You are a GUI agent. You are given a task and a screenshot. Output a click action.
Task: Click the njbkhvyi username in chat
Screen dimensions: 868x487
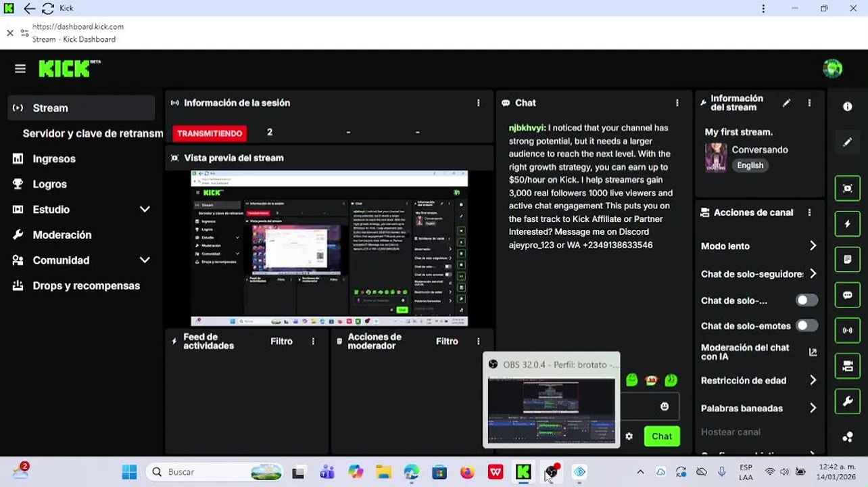click(527, 128)
